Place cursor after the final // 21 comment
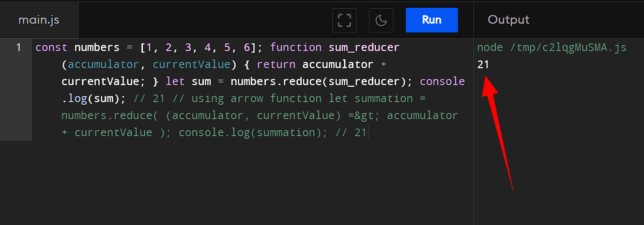The image size is (644, 225). [367, 133]
